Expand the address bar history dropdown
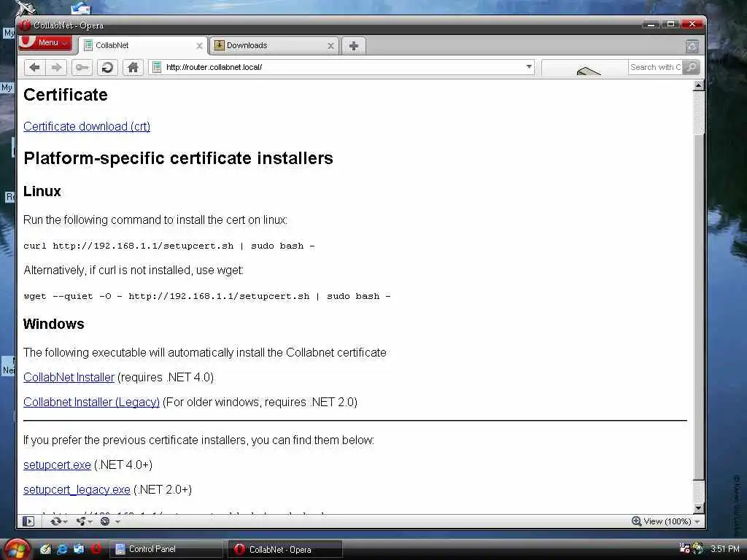This screenshot has width=747, height=560. 529,67
